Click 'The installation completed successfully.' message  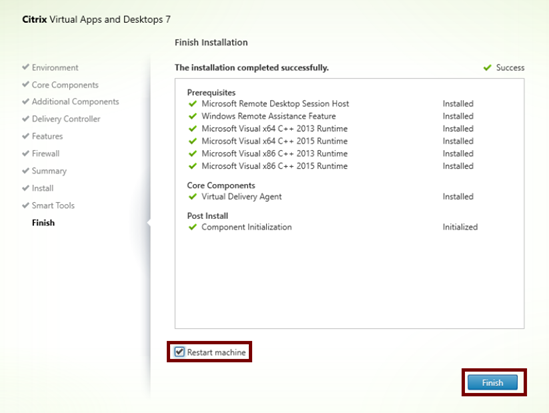pos(252,68)
